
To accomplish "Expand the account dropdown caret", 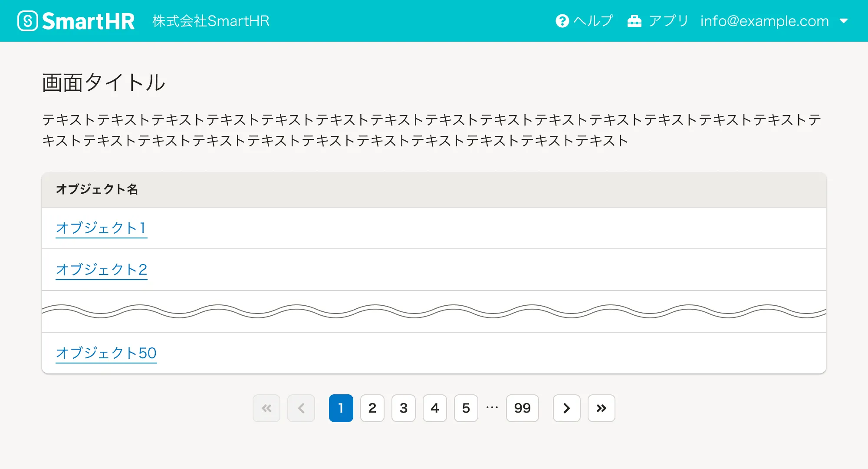I will coord(844,21).
